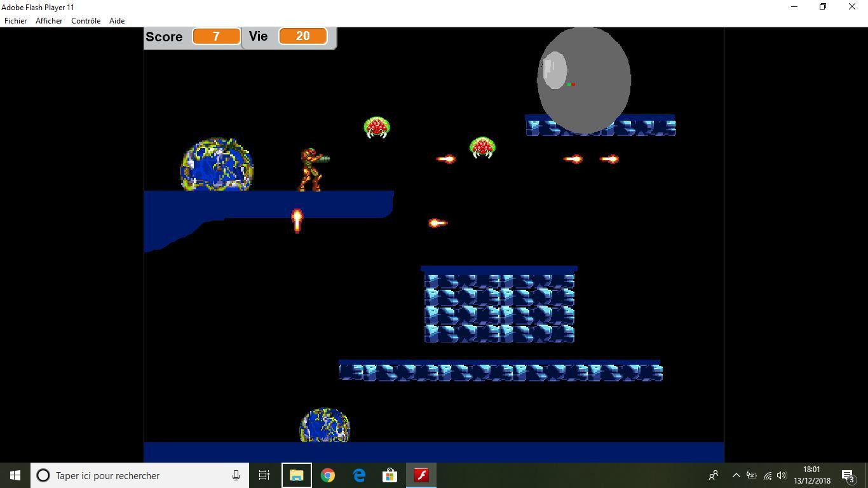The height and width of the screenshot is (488, 868).
Task: Restore down the Flash Player window
Action: click(823, 7)
